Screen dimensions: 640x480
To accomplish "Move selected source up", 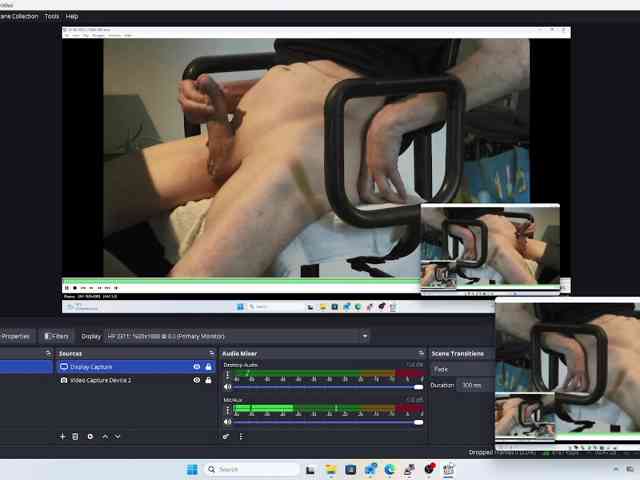I will [x=105, y=436].
